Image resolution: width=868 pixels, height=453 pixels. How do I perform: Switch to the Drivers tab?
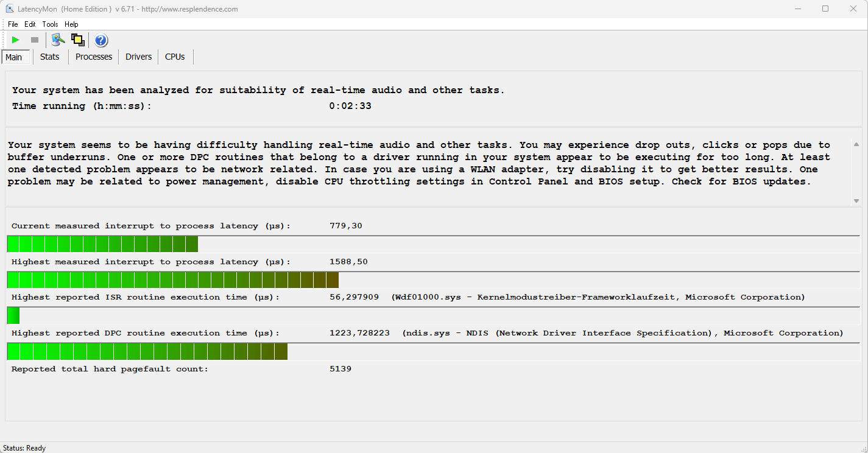click(x=138, y=57)
